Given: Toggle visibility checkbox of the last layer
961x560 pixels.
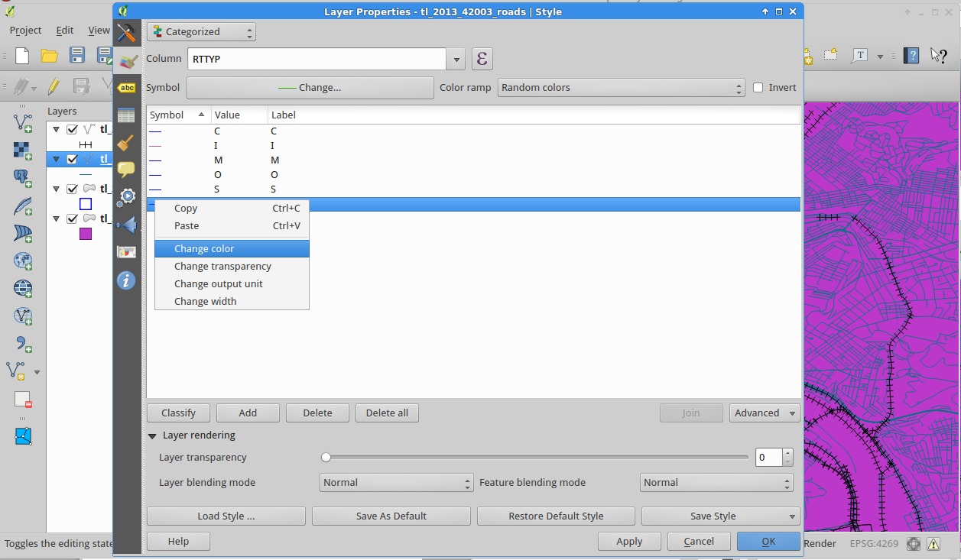Looking at the screenshot, I should point(72,218).
